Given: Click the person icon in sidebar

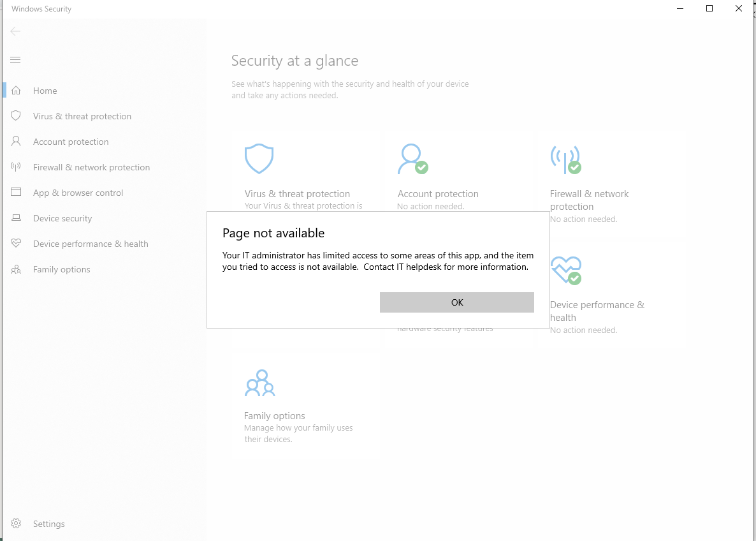Looking at the screenshot, I should [x=16, y=141].
